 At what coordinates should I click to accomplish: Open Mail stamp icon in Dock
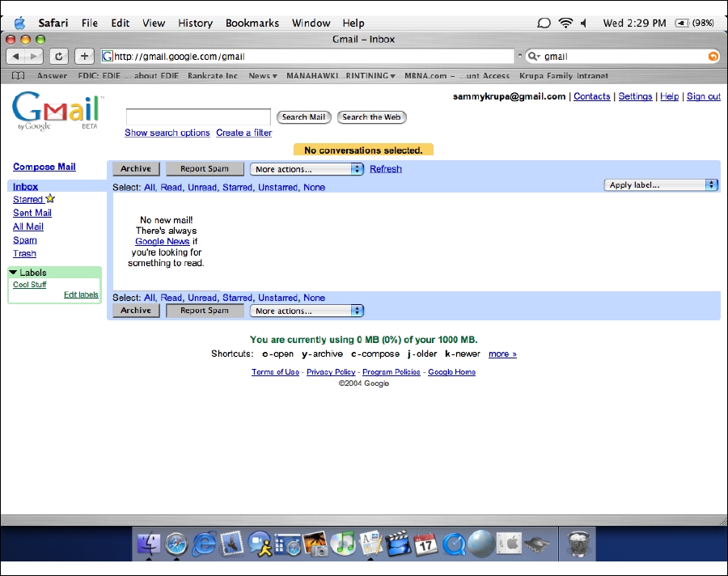point(231,543)
